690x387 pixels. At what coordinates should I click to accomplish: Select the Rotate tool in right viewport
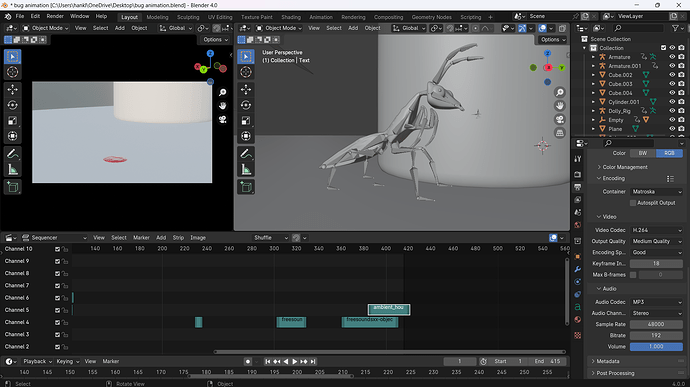pos(246,105)
